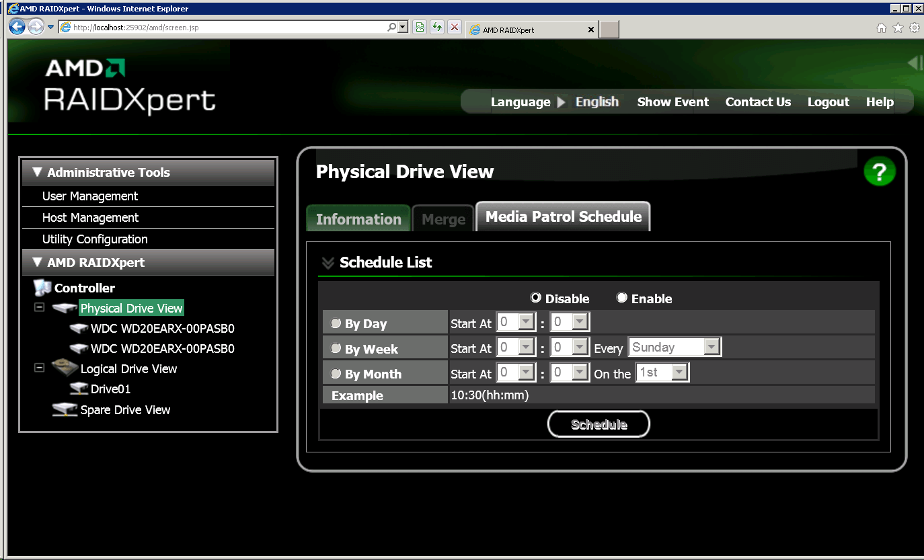Open By Day start minute dropdown
924x560 pixels.
coord(570,322)
